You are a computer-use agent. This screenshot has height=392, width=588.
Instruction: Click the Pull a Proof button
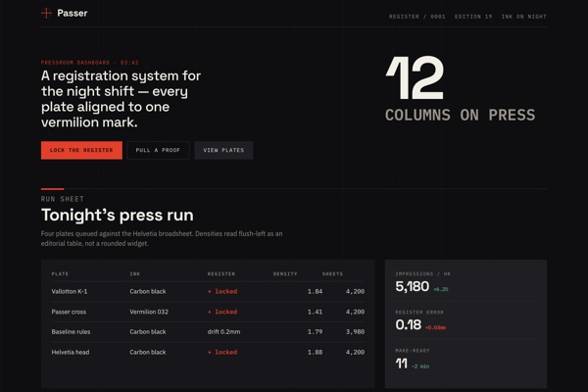pyautogui.click(x=158, y=150)
